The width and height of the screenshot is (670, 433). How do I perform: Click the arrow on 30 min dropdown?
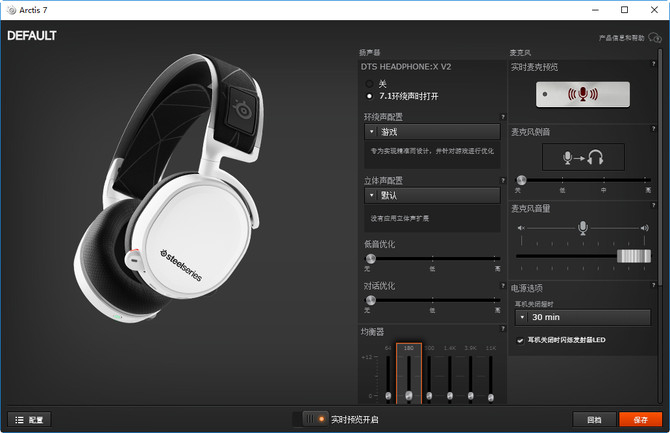click(522, 317)
